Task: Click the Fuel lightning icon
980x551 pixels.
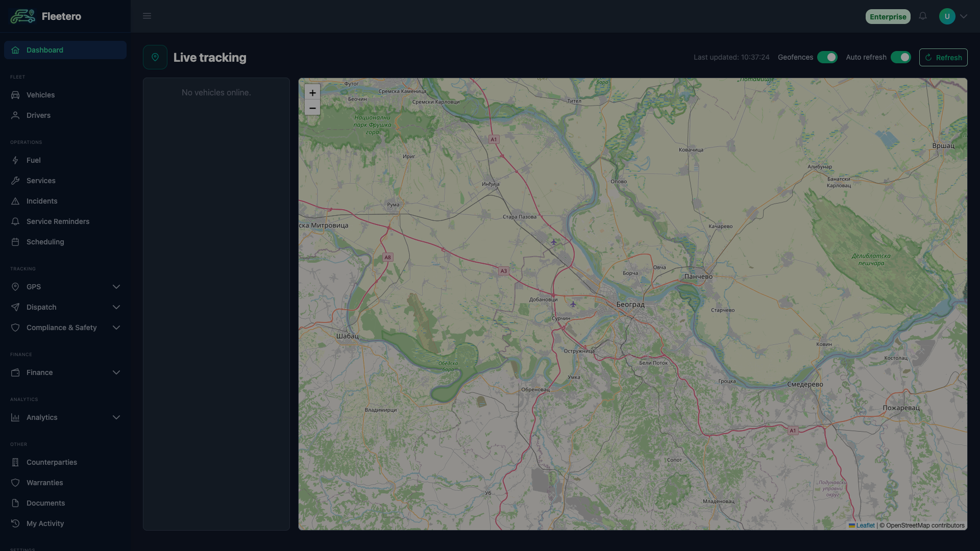Action: (15, 160)
